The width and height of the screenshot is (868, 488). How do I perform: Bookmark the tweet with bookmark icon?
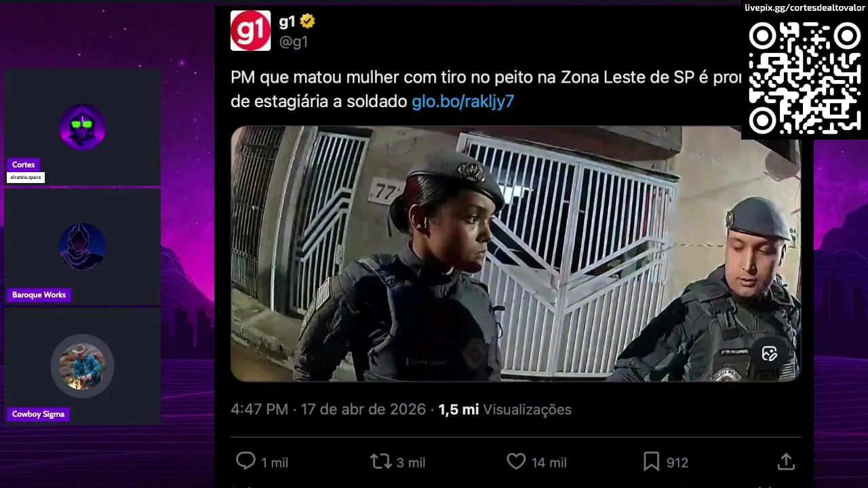coord(651,462)
